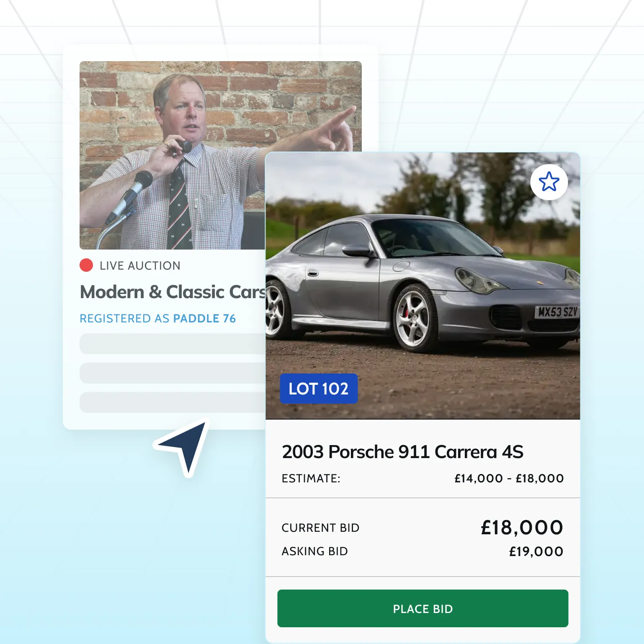Click the grey Porsche car photo
644x644 pixels.
(x=423, y=286)
